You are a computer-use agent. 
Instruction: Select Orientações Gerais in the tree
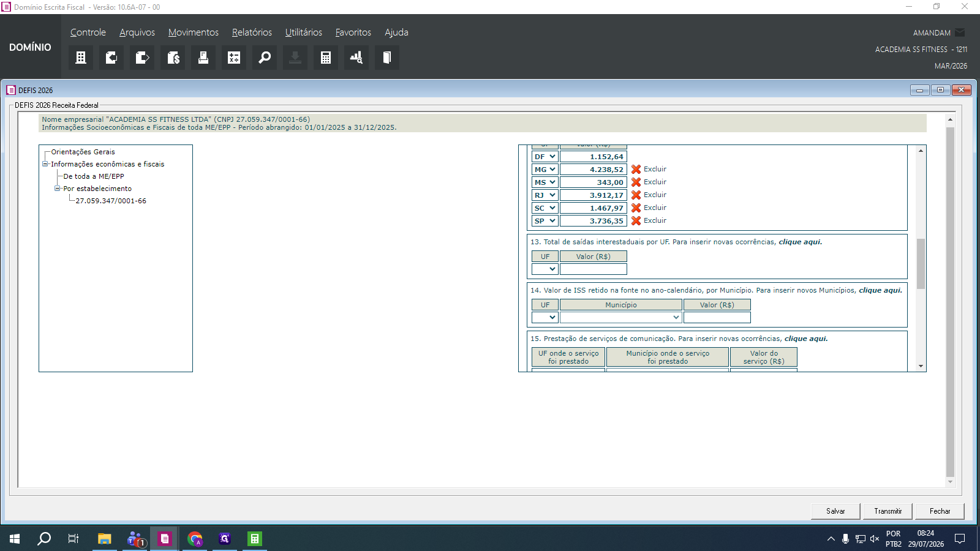(83, 152)
